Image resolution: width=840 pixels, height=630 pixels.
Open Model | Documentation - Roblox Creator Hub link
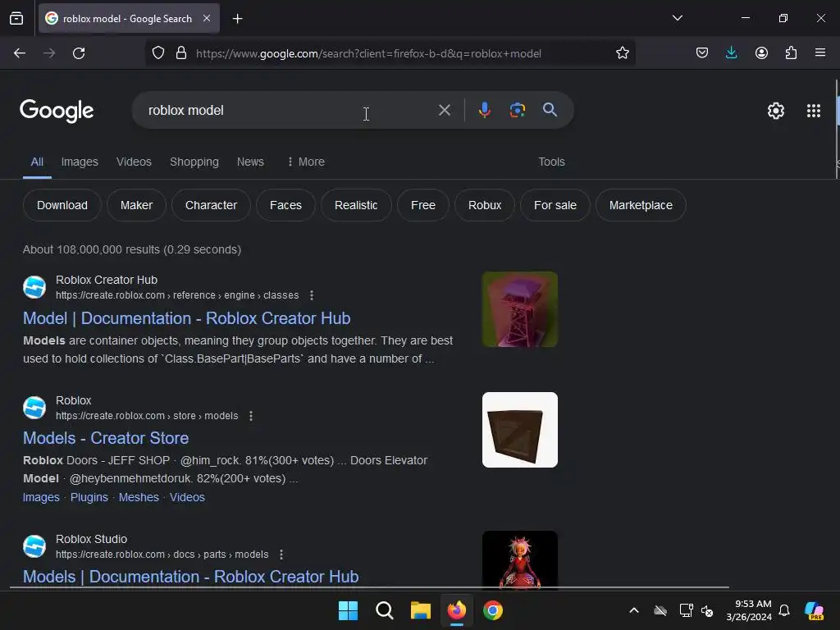click(x=186, y=318)
